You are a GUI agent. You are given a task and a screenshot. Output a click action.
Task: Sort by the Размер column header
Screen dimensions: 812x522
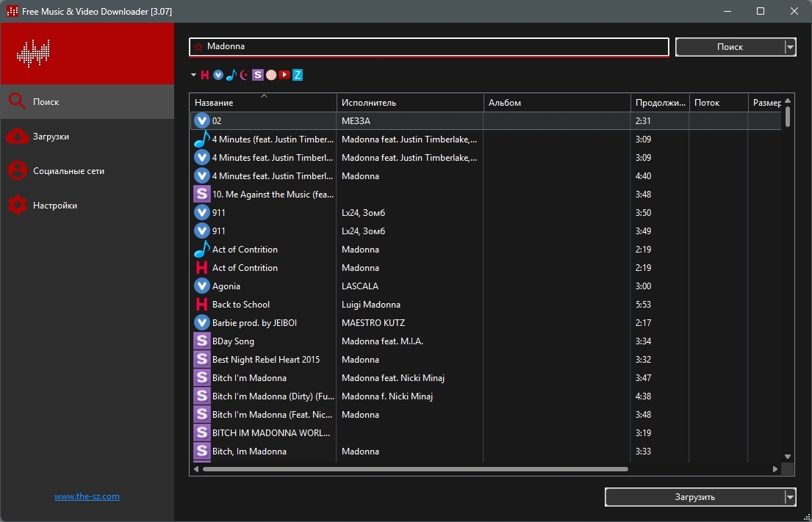[x=766, y=103]
